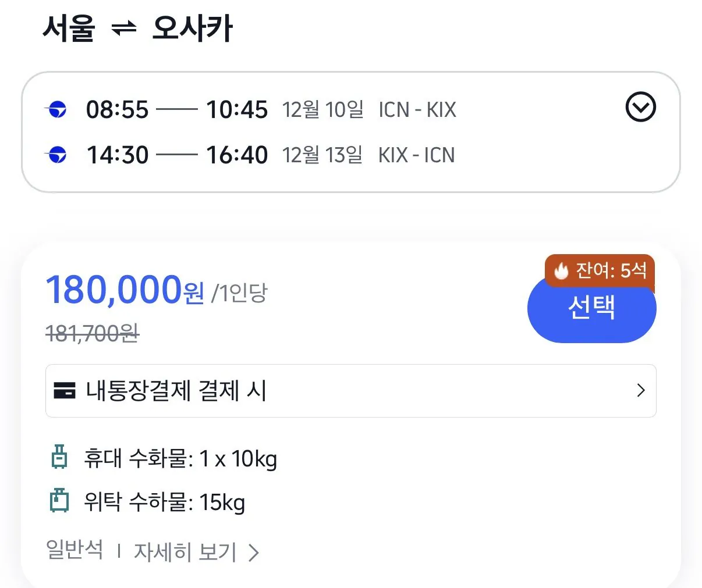Image resolution: width=702 pixels, height=588 pixels.
Task: Select the 일반석 cabin class label
Action: [x=75, y=550]
